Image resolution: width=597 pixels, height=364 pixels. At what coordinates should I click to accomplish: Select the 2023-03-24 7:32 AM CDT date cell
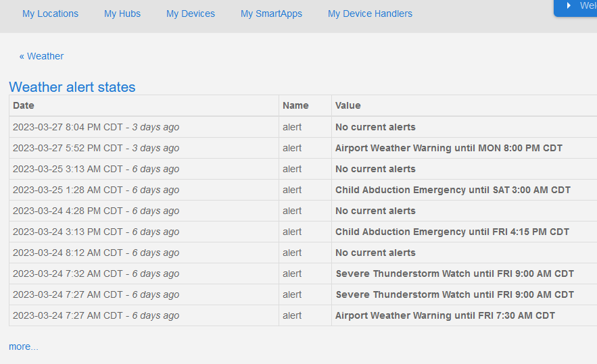click(96, 274)
